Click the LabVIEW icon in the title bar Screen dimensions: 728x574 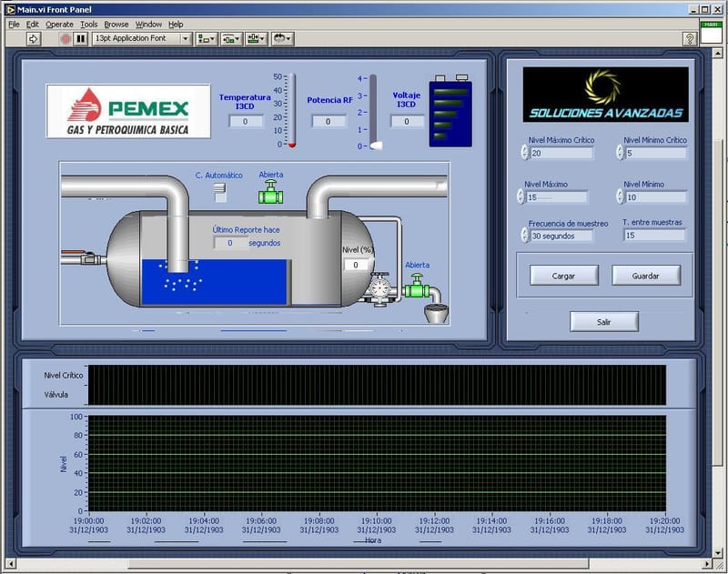click(x=10, y=9)
